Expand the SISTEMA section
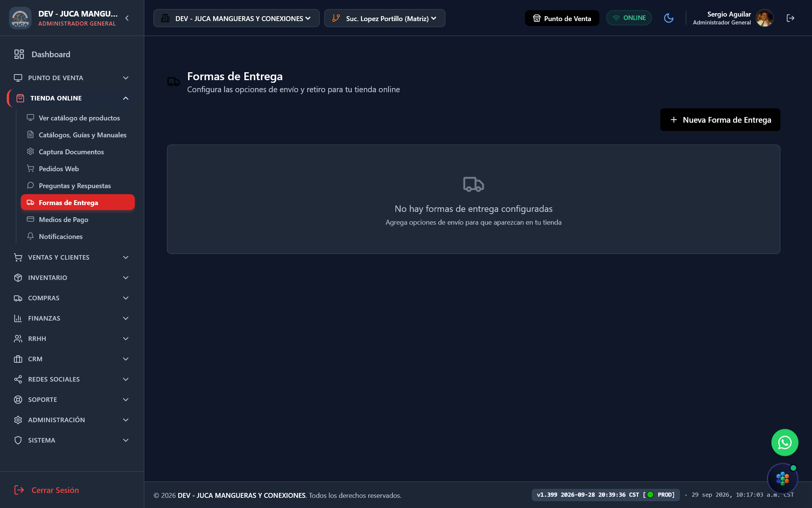Screen dimensions: 812x508 pyautogui.click(x=71, y=440)
